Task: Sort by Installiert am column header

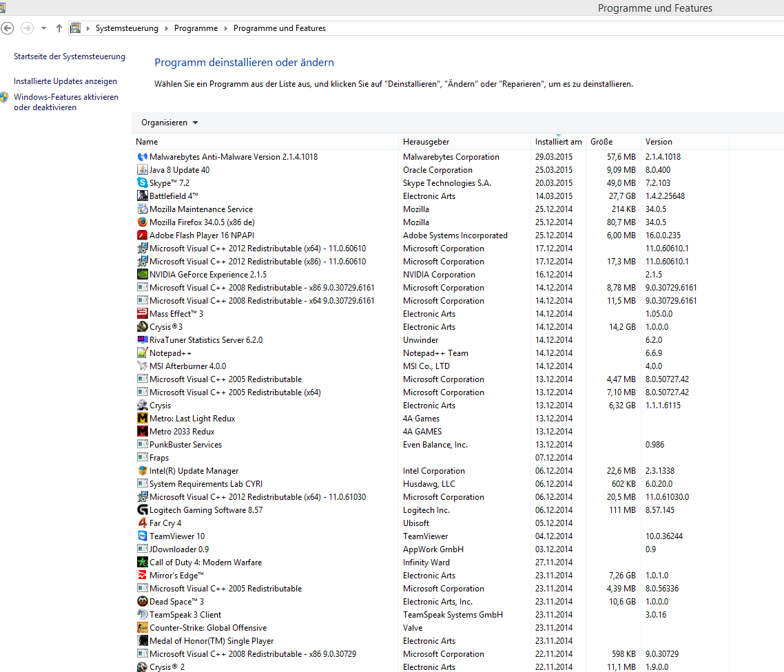Action: click(558, 142)
